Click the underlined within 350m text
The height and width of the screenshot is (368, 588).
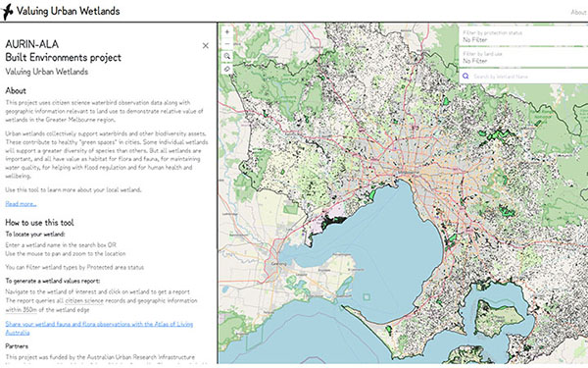click(21, 310)
